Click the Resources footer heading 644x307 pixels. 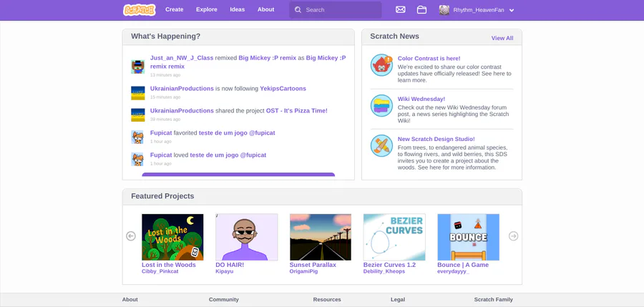(x=327, y=300)
